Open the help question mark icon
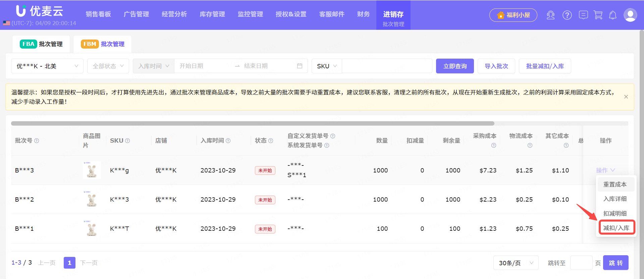 (567, 15)
